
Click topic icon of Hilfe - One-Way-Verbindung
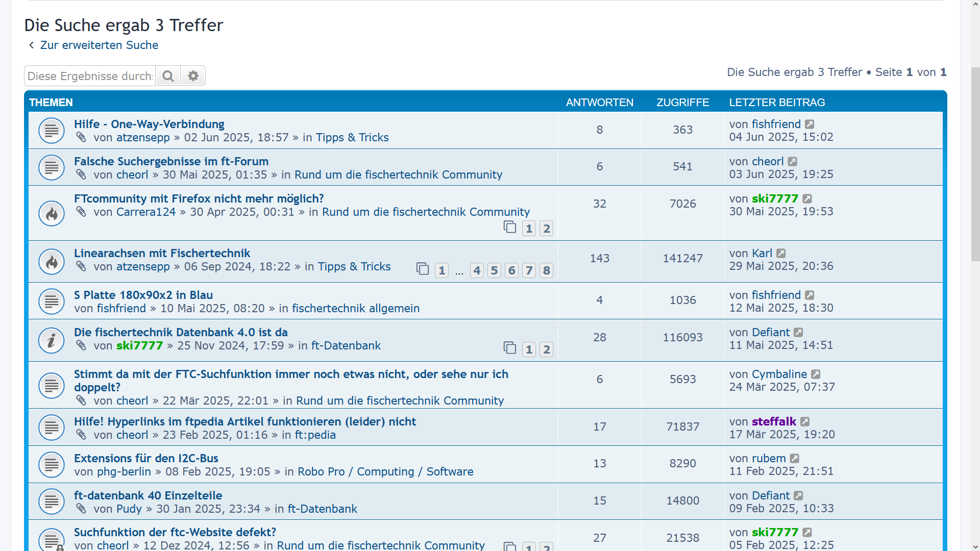click(52, 131)
